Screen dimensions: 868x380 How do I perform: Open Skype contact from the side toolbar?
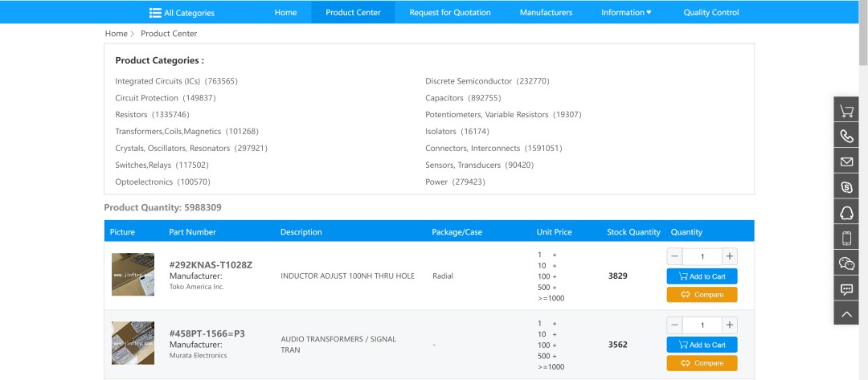846,187
